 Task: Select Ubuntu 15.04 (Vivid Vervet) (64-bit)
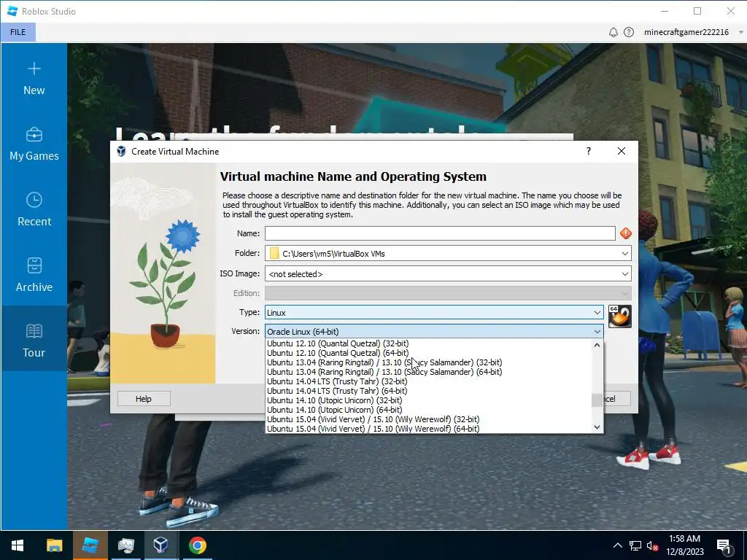373,429
